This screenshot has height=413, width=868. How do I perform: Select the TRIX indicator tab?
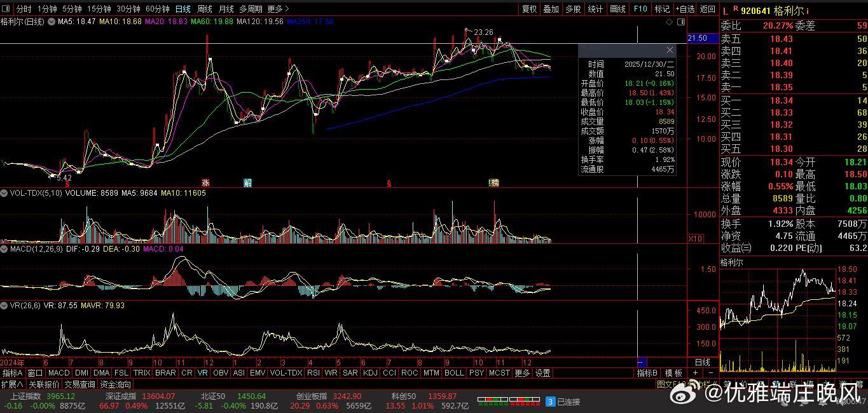142,373
